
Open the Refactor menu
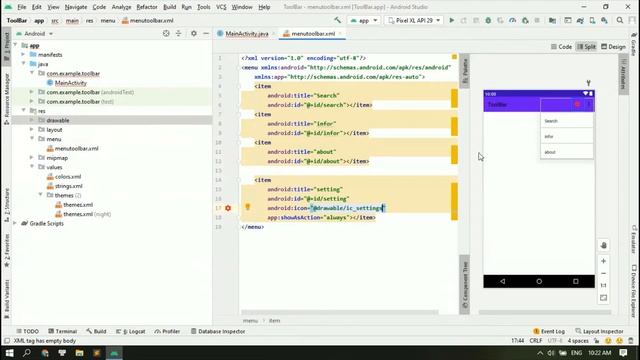pyautogui.click(x=147, y=7)
